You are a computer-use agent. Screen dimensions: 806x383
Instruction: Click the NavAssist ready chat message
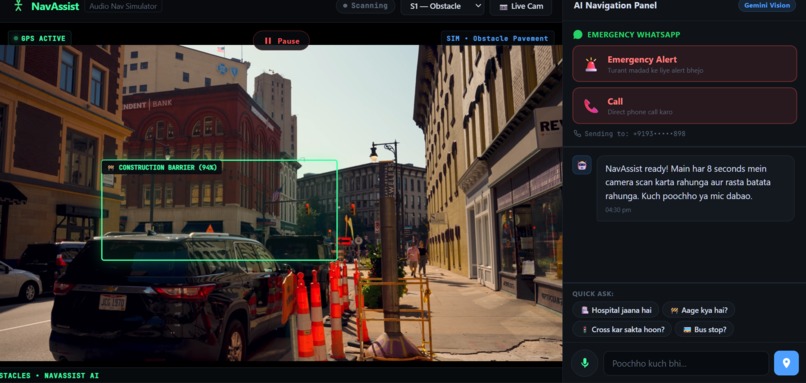click(695, 188)
